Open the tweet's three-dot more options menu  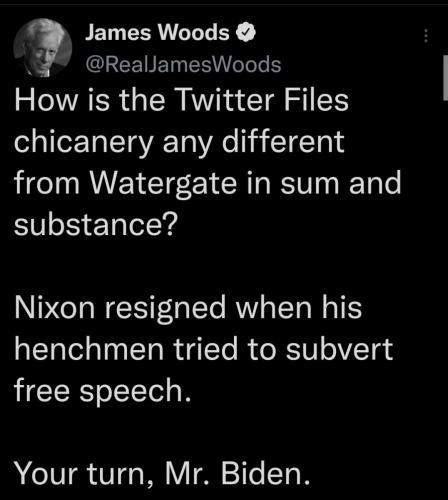[x=426, y=36]
